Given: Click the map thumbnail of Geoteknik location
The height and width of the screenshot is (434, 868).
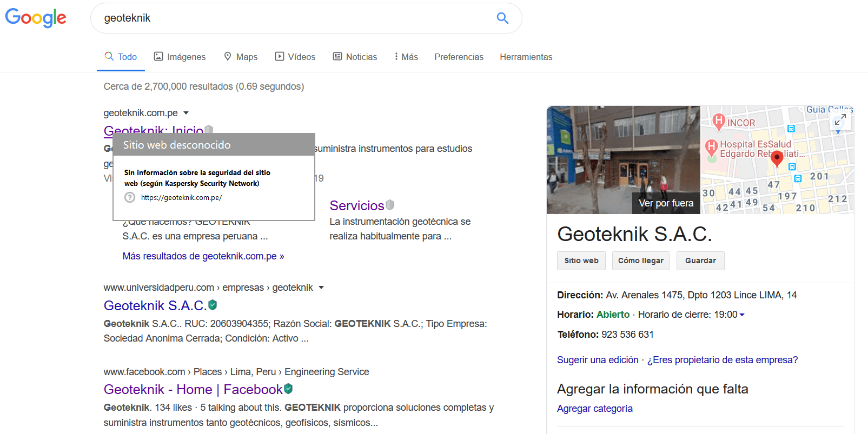Looking at the screenshot, I should [778, 160].
